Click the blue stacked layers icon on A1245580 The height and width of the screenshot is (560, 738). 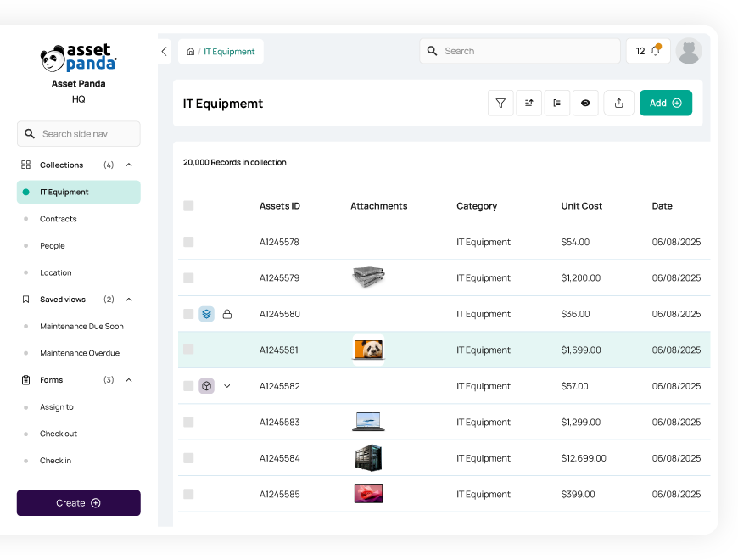coord(207,314)
